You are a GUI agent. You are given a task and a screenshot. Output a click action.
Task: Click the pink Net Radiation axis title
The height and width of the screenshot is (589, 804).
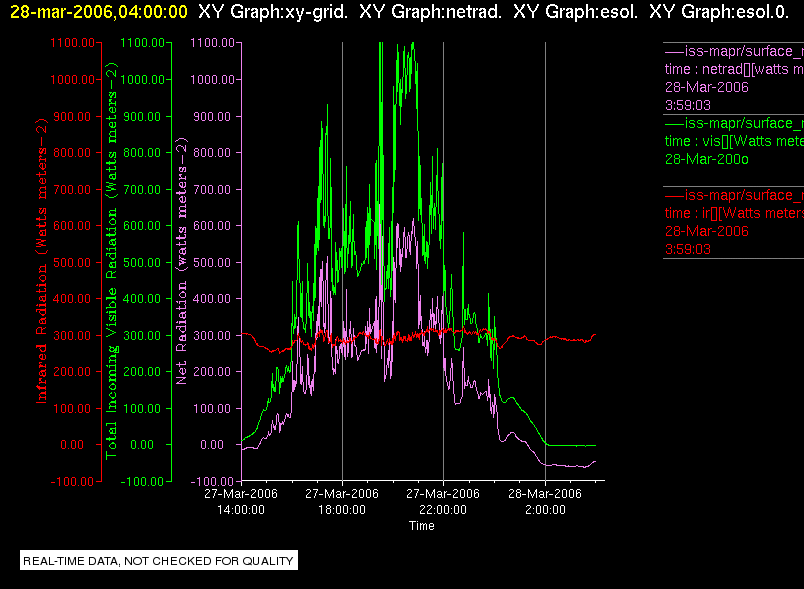point(182,261)
